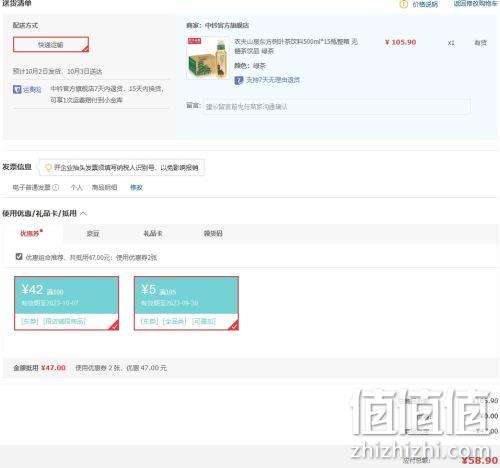This screenshot has height=468, width=500.
Task: Click the 7天无理由退货 badge icon
Action: point(239,80)
